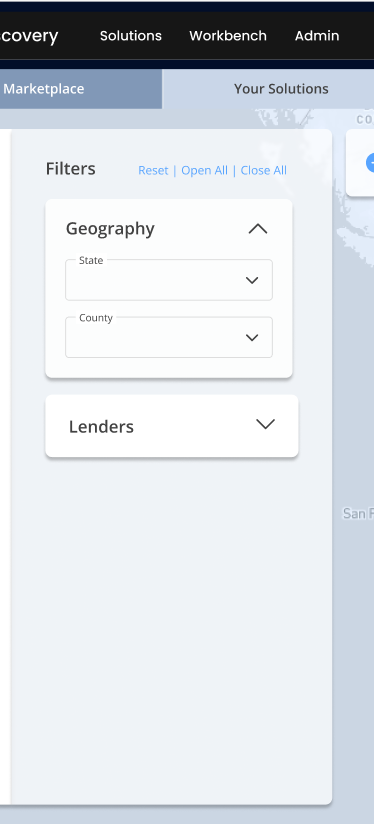Click the County dropdown arrow

[x=252, y=337]
